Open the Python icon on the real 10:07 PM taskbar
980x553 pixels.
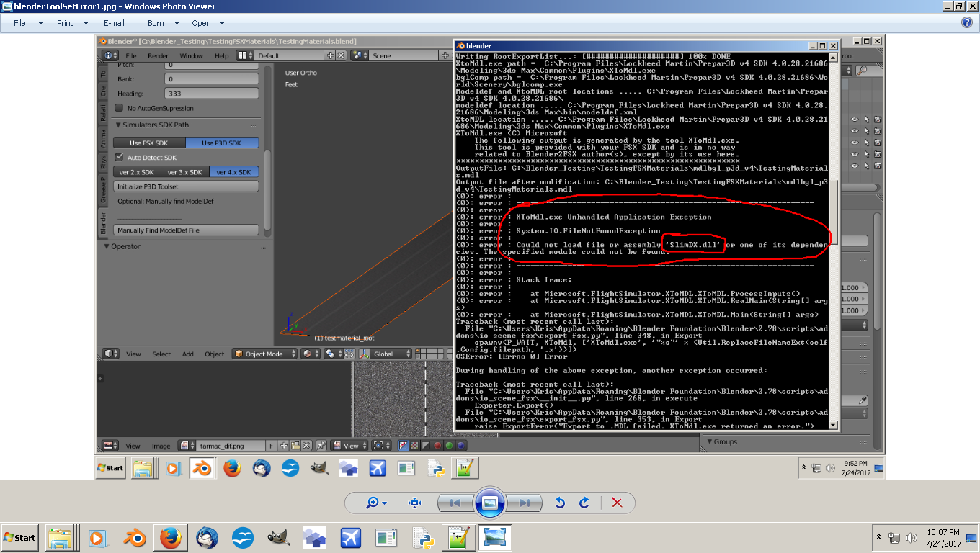(422, 537)
